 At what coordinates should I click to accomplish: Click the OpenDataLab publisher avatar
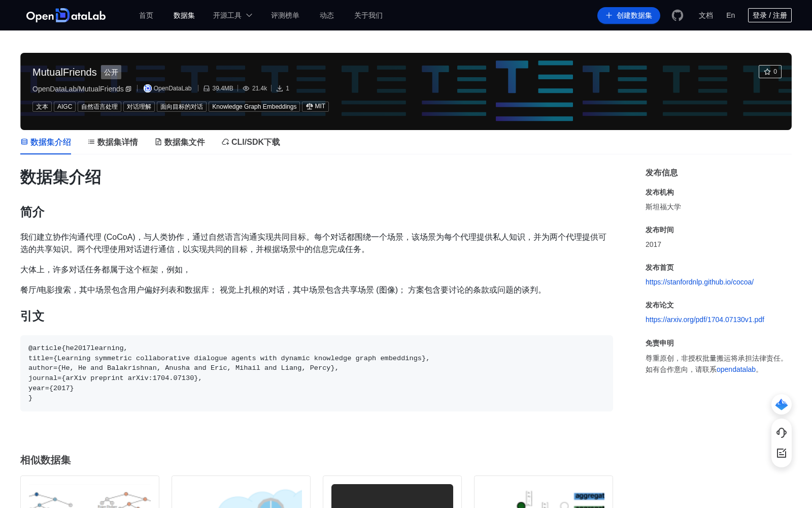(x=148, y=88)
